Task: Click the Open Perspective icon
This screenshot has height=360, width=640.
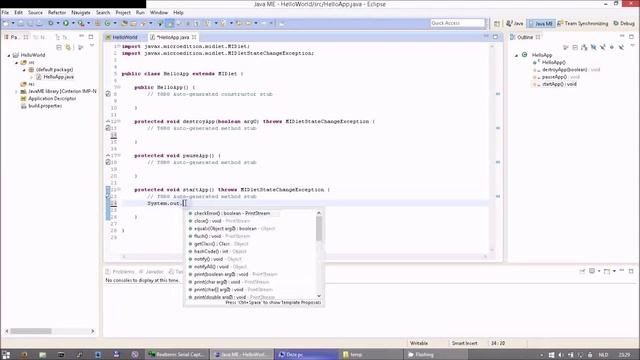Action: (497, 24)
